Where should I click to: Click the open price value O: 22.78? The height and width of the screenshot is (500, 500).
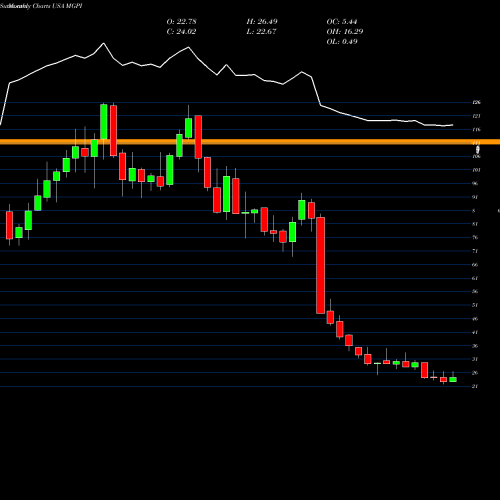pos(181,22)
